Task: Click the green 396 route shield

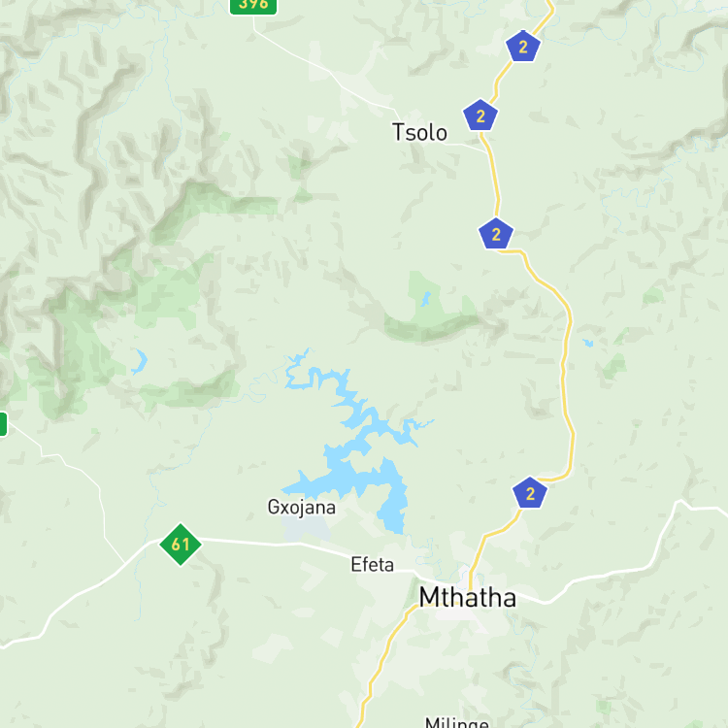Action: click(x=253, y=6)
